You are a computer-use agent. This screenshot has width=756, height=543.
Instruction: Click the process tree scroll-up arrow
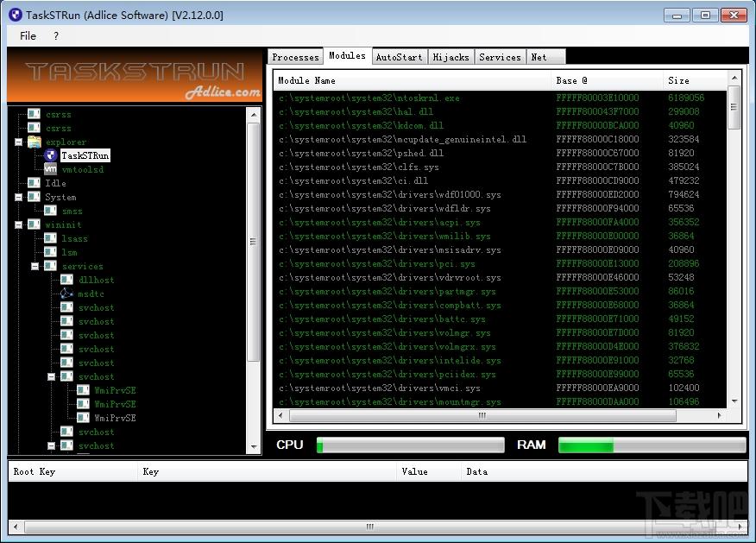(x=254, y=115)
